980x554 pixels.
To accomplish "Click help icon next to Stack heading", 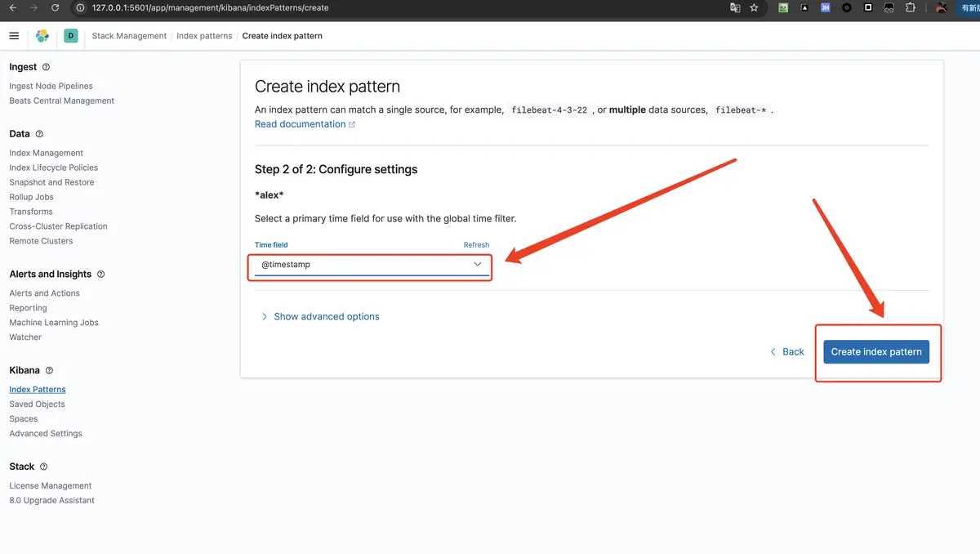I will (x=43, y=467).
